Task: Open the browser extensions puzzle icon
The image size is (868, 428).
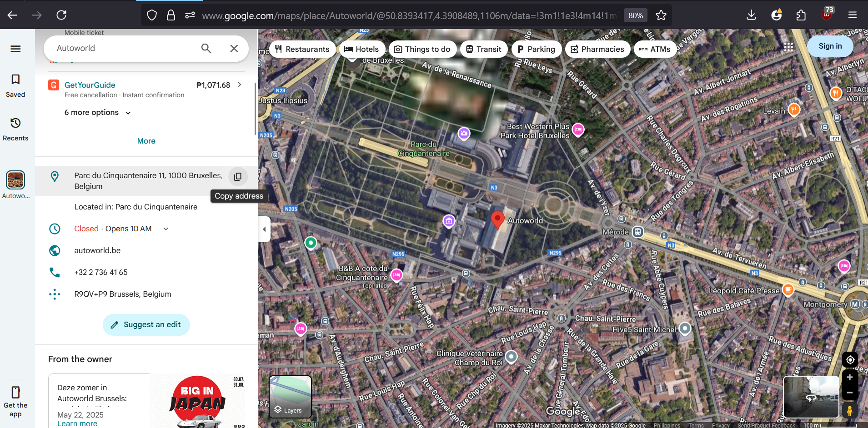Action: coord(801,15)
